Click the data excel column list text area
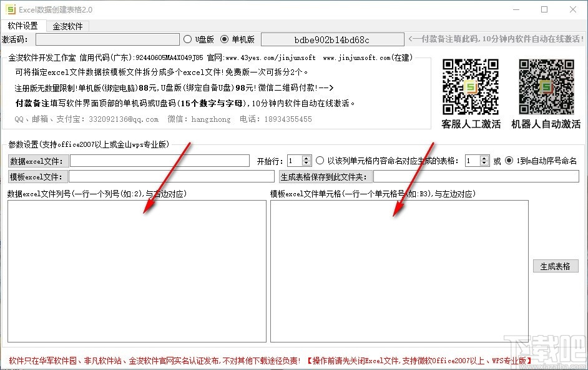This screenshot has width=588, height=370. (x=134, y=269)
